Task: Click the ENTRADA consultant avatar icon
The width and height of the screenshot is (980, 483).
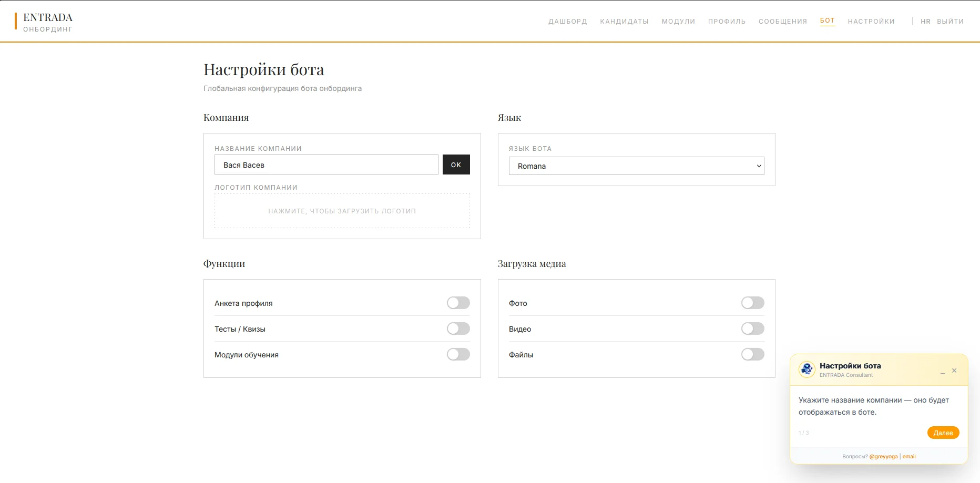Action: [807, 369]
